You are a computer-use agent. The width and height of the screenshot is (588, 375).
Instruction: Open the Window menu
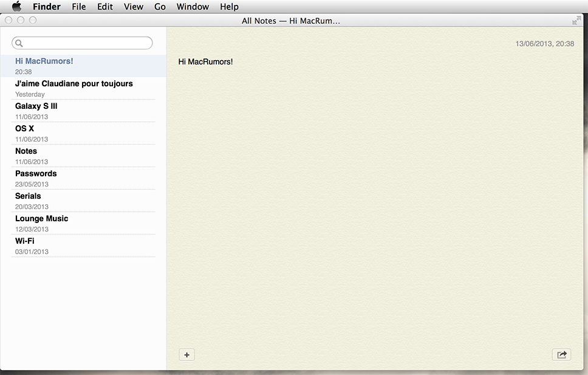point(193,6)
